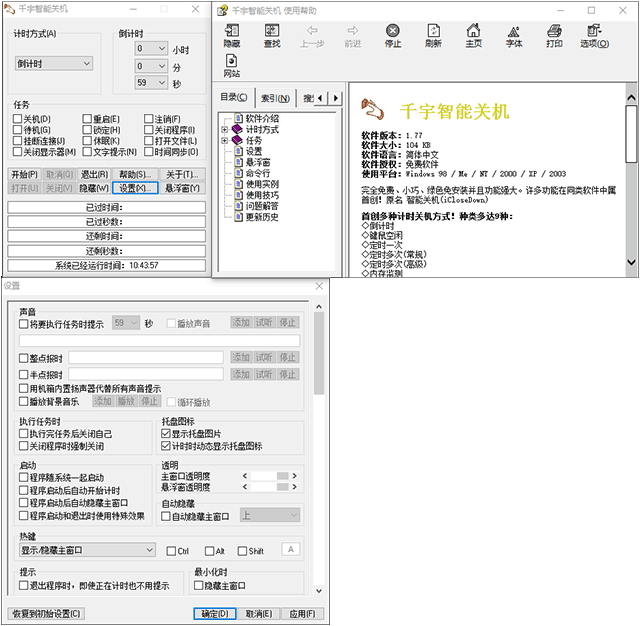Click 设置(X)... button in main window
Screen dimensions: 640x626
pos(135,188)
